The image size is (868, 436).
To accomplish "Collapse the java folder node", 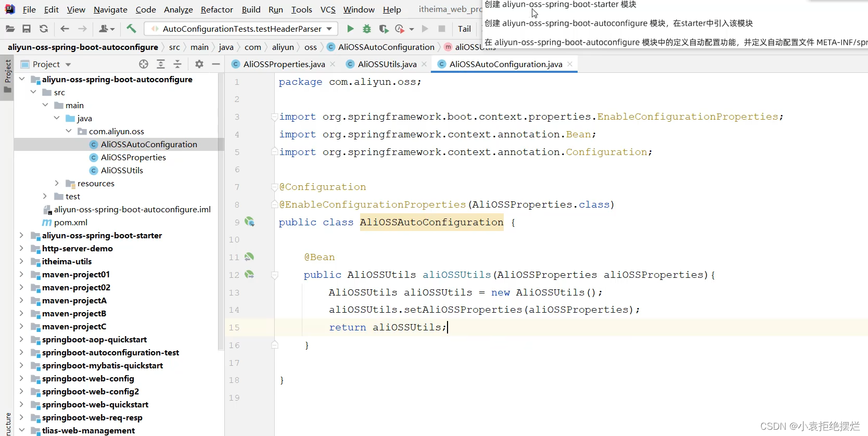I will coord(57,118).
